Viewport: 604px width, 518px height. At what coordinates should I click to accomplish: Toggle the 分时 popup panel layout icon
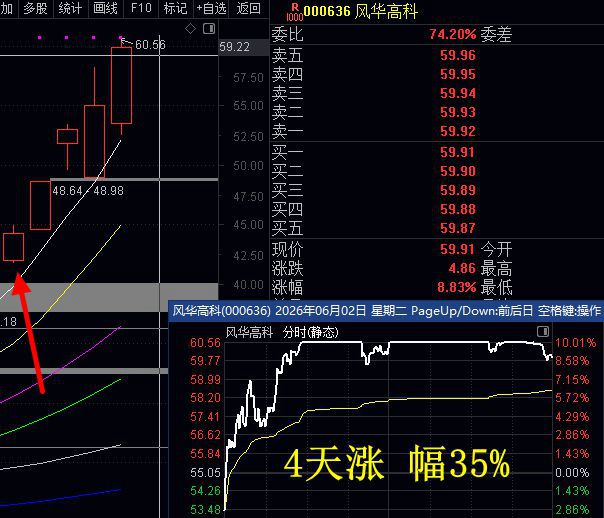point(543,332)
